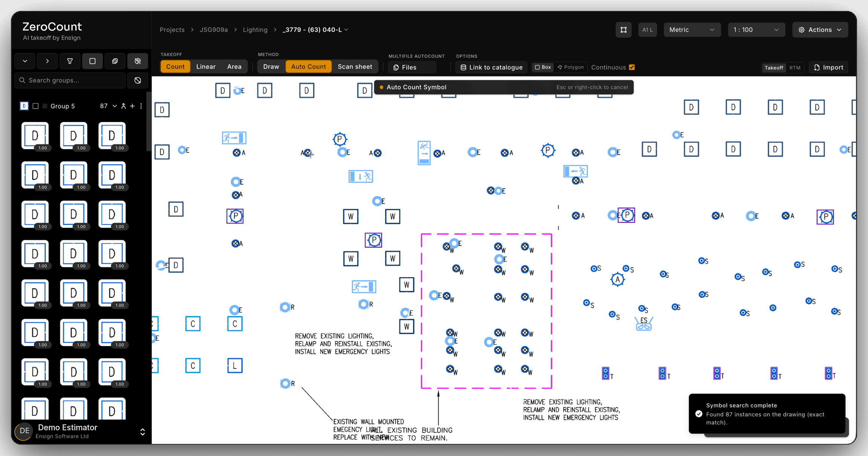Click the overlapping squares icon in sidebar
Viewport: 868px width, 456px height.
click(115, 61)
